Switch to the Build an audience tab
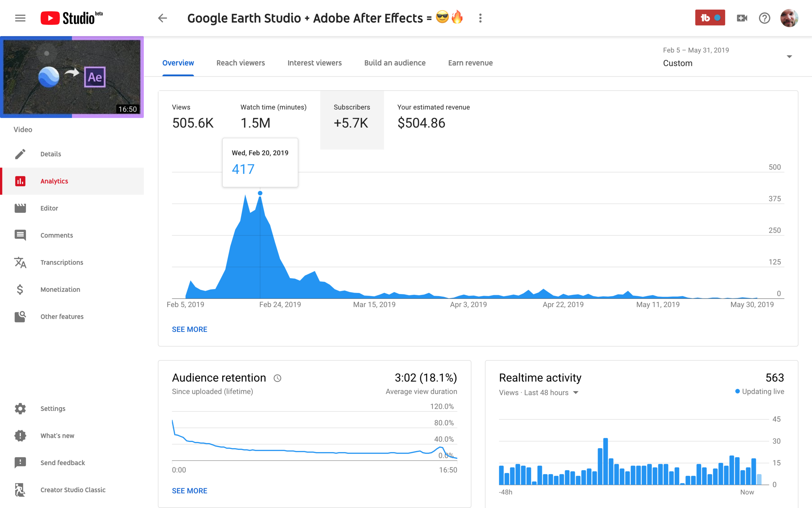The width and height of the screenshot is (812, 508). pyautogui.click(x=395, y=63)
